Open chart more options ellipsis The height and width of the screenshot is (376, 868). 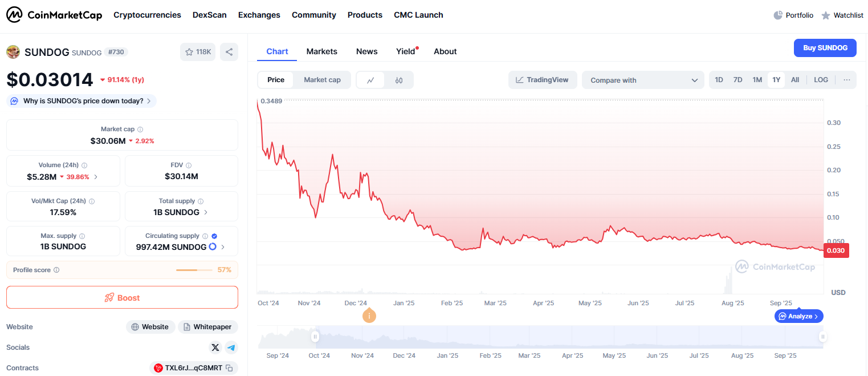847,80
